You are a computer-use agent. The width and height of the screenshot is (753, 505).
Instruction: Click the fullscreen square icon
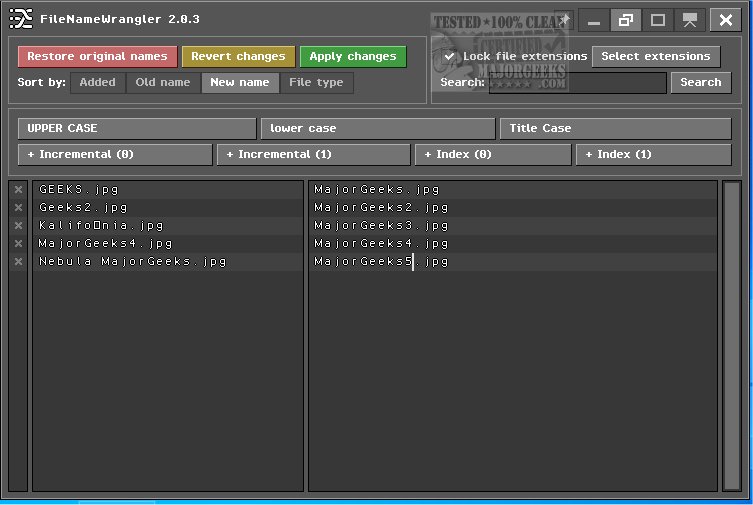pyautogui.click(x=657, y=20)
